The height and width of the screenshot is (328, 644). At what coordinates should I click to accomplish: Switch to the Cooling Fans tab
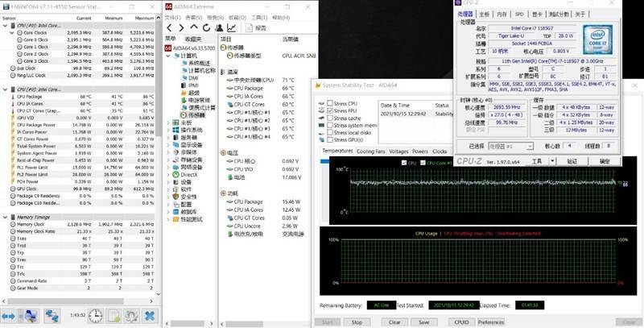point(371,152)
